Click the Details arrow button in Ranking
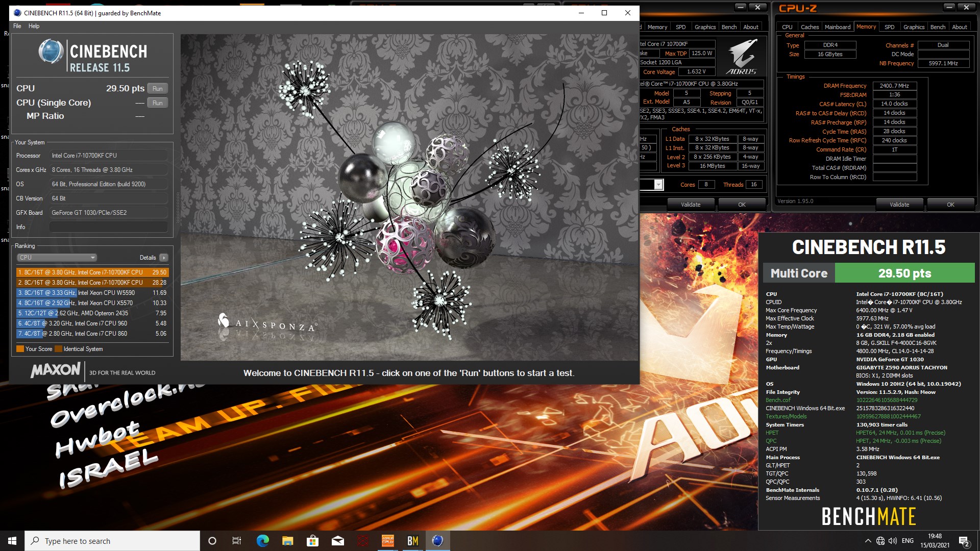Image resolution: width=980 pixels, height=551 pixels. point(163,258)
